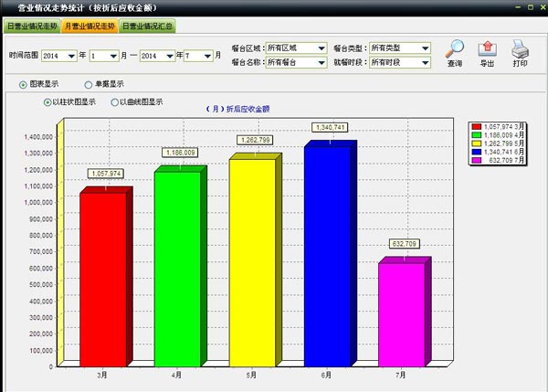Viewport: 548px width, 392px height.
Task: Select the 图表显示 radio option
Action: pyautogui.click(x=23, y=84)
